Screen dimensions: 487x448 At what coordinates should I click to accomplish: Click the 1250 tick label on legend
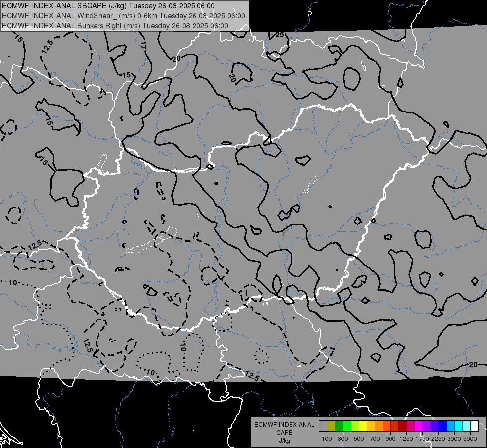point(406,439)
